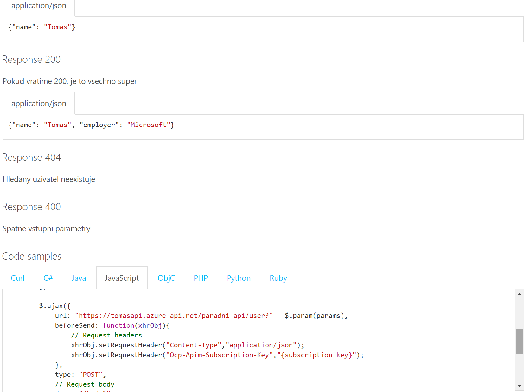Click the code sample scrollbar down arrow
The image size is (532, 392).
pyautogui.click(x=519, y=386)
